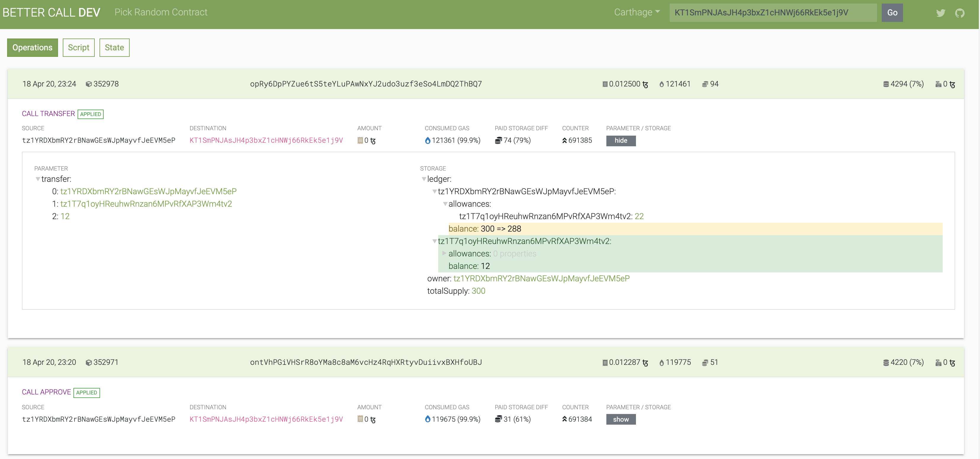Click the owner address in storage
This screenshot has width=980, height=459.
[x=541, y=279]
